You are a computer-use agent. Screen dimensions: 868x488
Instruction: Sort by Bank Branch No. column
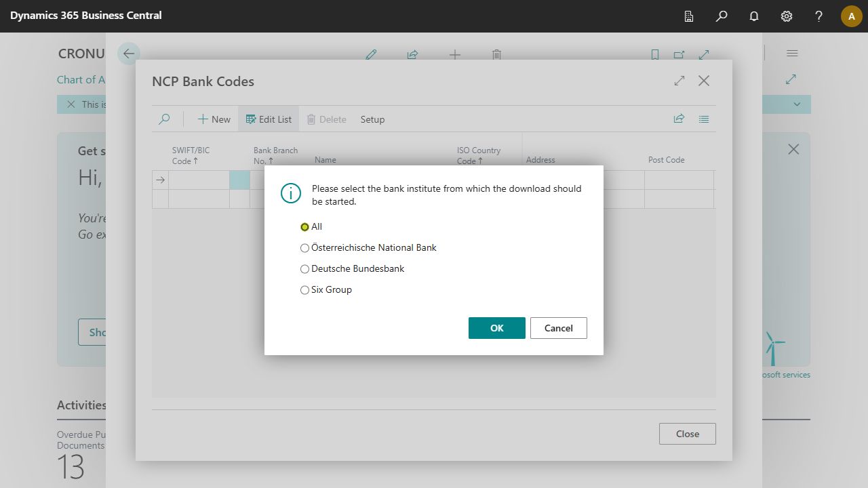[x=275, y=156]
